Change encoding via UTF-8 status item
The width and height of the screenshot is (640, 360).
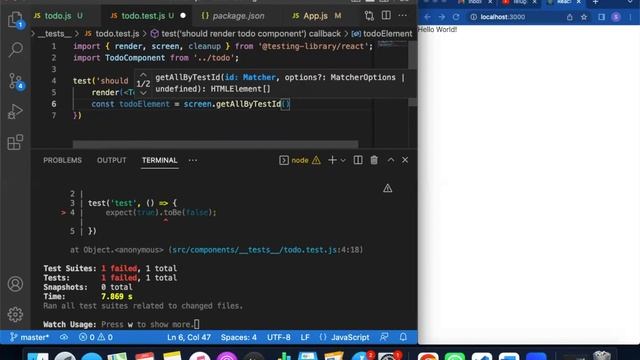pos(279,338)
